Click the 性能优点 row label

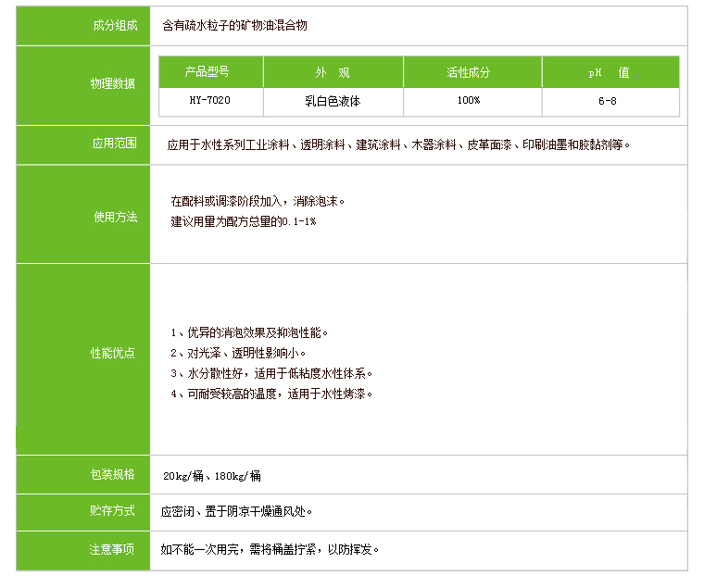click(x=112, y=354)
